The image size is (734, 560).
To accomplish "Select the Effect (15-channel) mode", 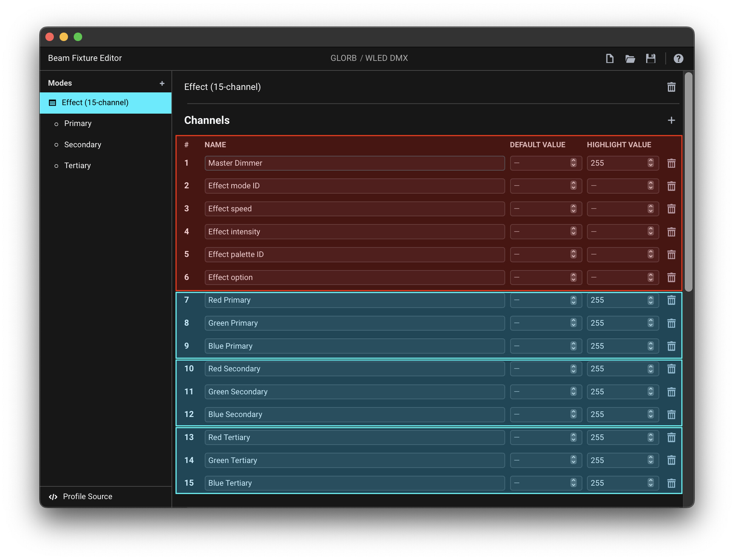I will point(106,103).
